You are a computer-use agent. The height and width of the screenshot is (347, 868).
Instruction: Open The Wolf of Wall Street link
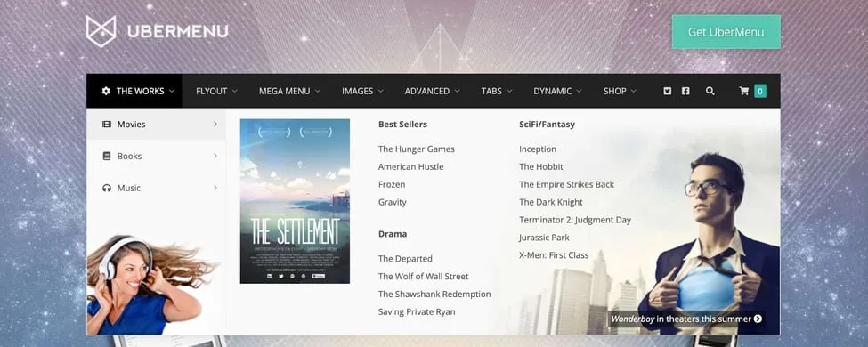(x=423, y=276)
